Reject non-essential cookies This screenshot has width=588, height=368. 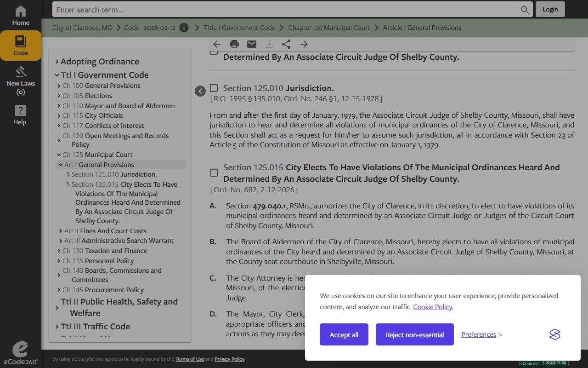tap(415, 334)
